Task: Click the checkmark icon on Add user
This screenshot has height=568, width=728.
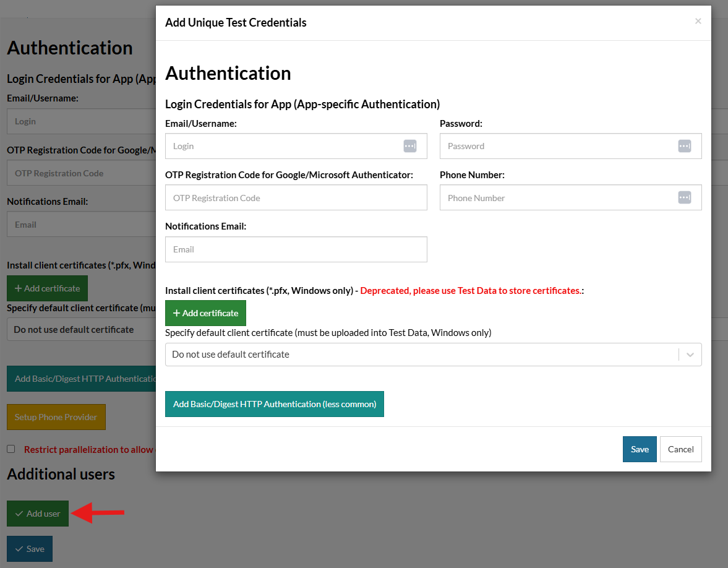Action: pyautogui.click(x=19, y=514)
